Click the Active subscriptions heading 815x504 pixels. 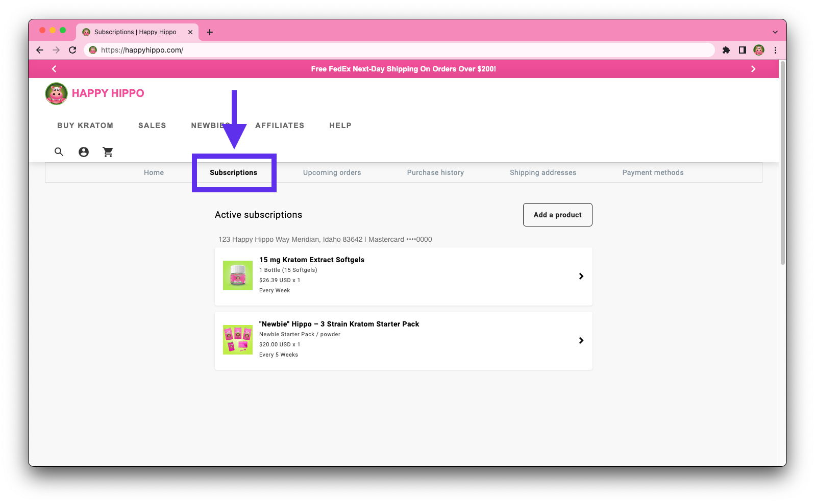point(258,215)
